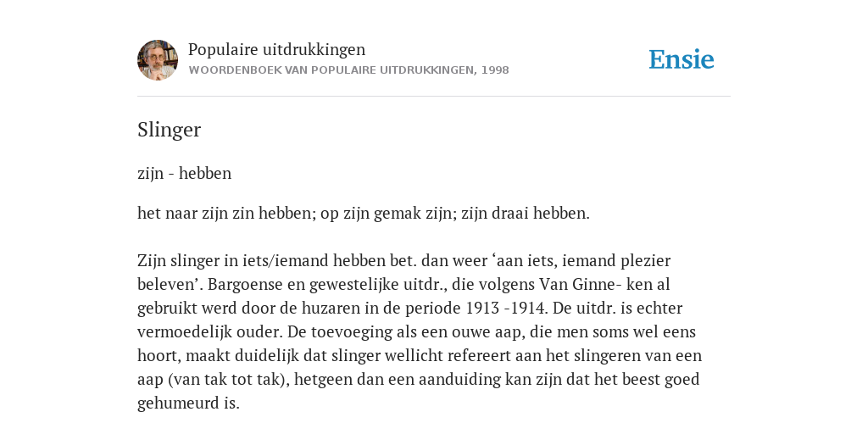The width and height of the screenshot is (868, 434).
Task: Click the "Slinger" heading
Action: (x=169, y=130)
